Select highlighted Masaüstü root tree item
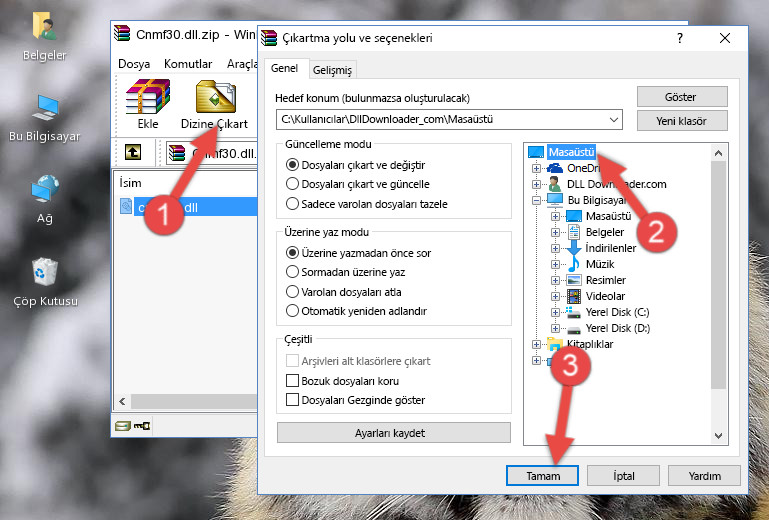 pyautogui.click(x=571, y=153)
